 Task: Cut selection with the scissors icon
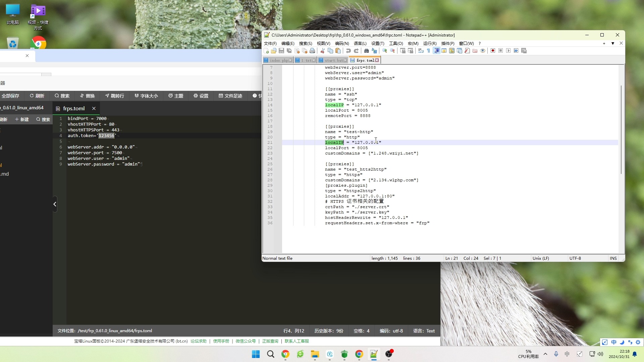[x=323, y=51]
